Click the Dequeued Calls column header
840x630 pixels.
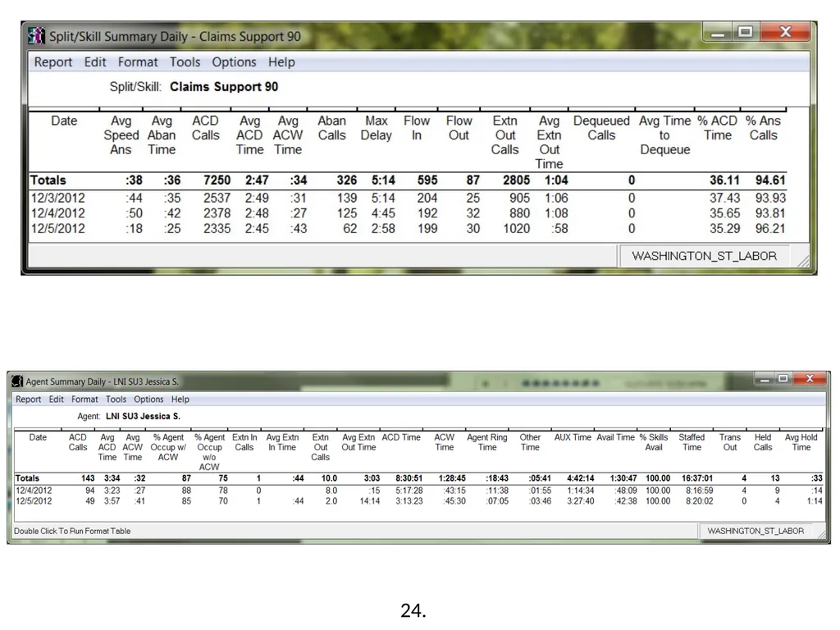(601, 129)
